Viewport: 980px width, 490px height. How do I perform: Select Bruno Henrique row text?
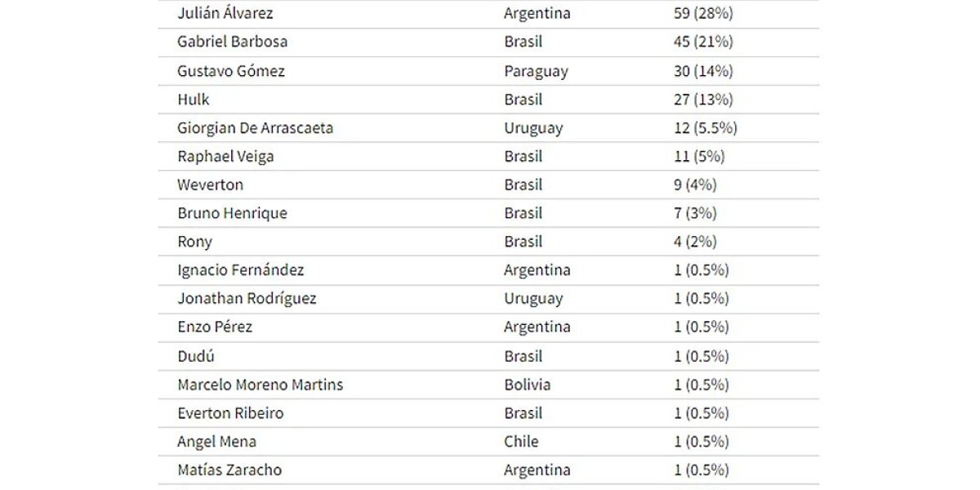[233, 213]
